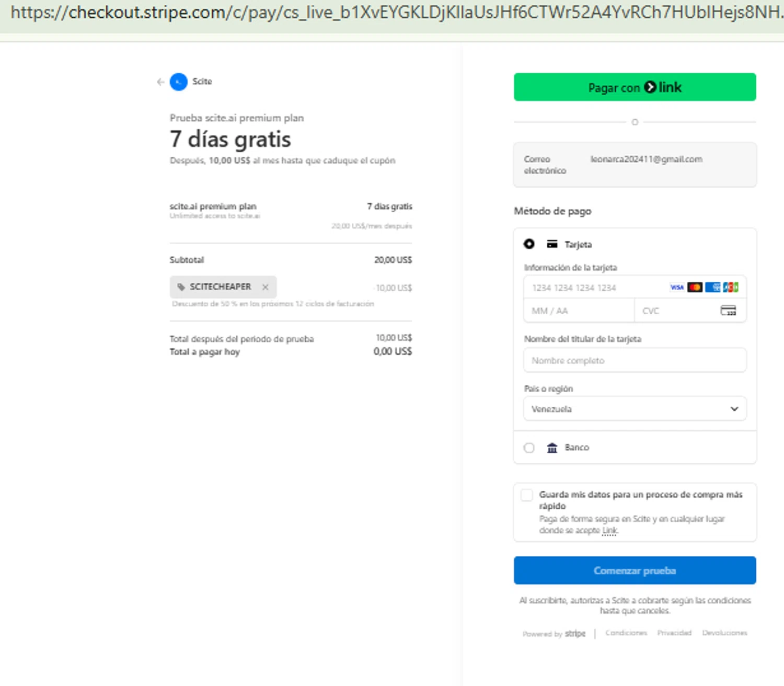Click the Subtotal 20,00 US$ amount
This screenshot has width=784, height=686.
click(393, 260)
